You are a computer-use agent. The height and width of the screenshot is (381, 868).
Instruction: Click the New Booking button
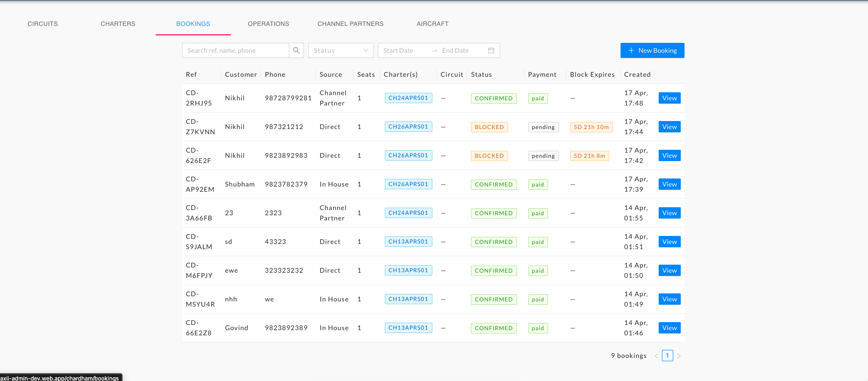coord(652,50)
